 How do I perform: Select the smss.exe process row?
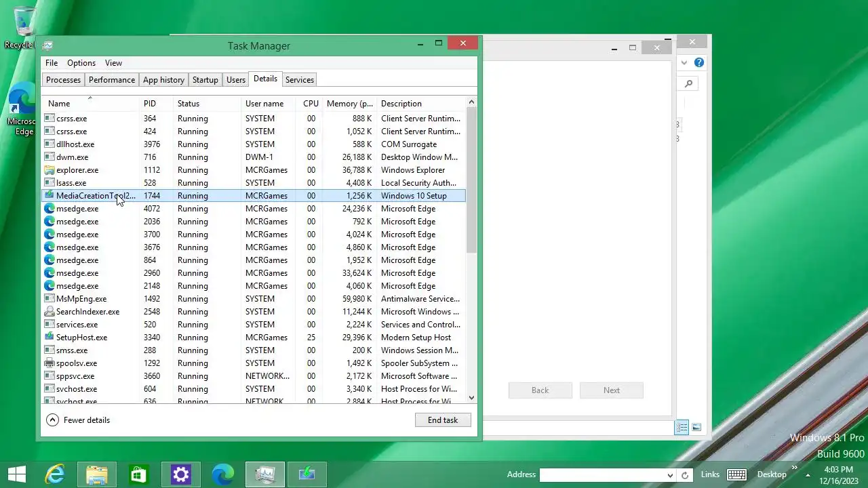click(x=254, y=350)
